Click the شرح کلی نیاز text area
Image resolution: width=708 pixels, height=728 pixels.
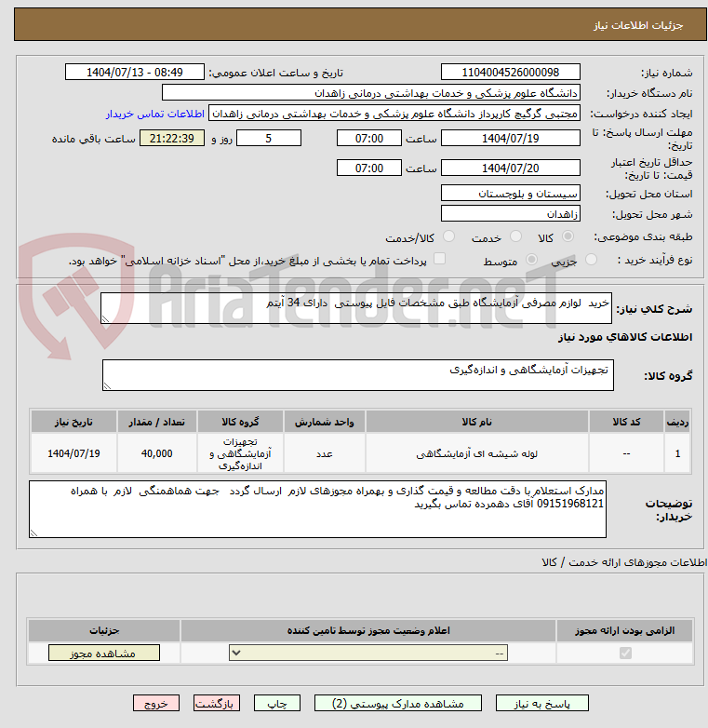[355, 308]
